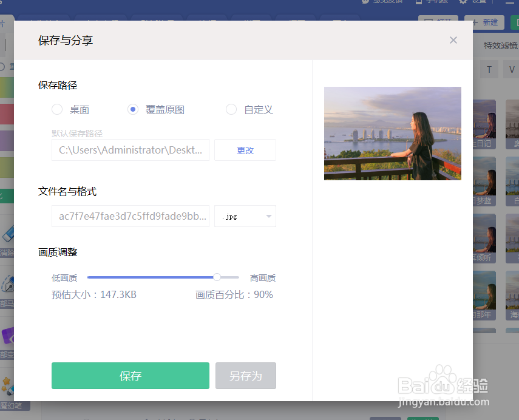Screen dimensions: 519x420
Task: Click the file name input field
Action: (x=131, y=216)
